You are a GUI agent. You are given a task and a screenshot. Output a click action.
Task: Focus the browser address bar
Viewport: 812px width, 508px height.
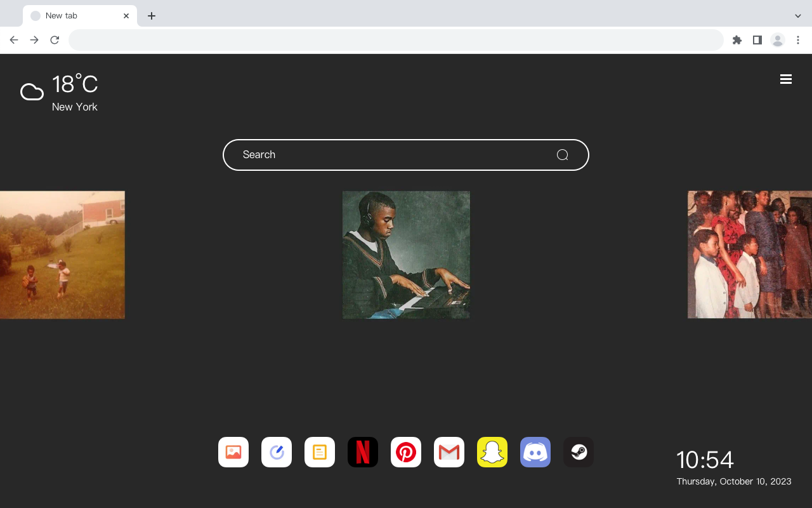[x=396, y=40]
